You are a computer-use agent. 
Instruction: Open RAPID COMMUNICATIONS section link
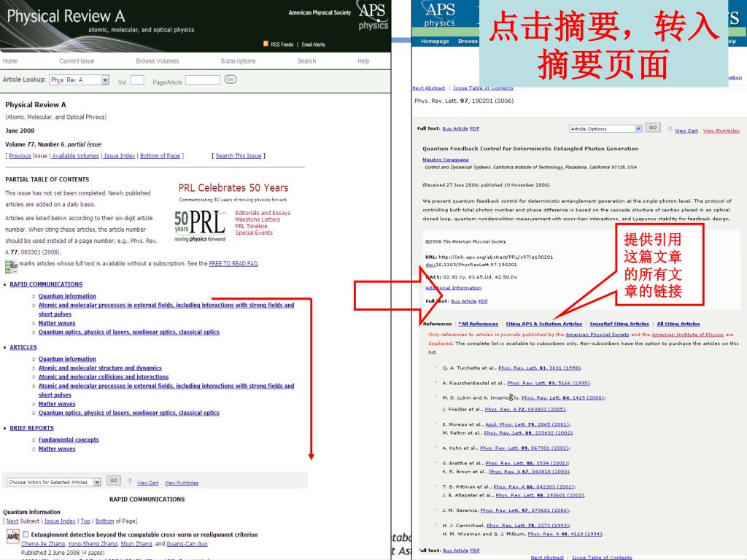[46, 284]
